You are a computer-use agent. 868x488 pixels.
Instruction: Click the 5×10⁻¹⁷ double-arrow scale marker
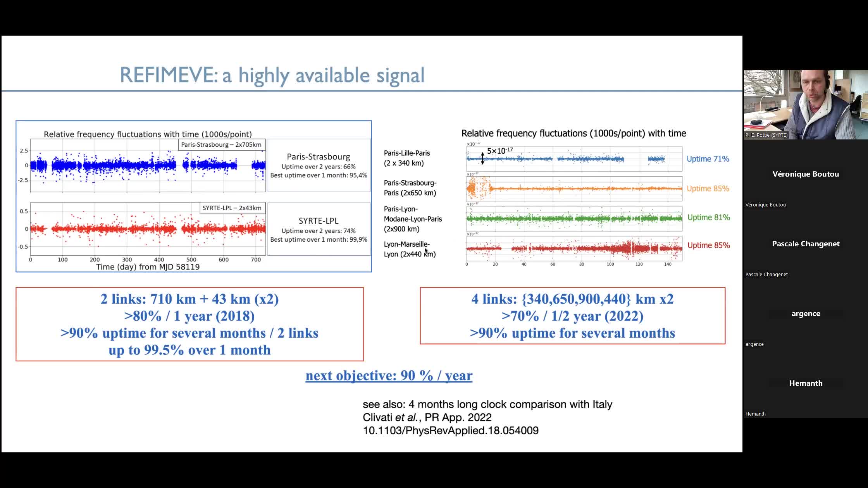482,158
